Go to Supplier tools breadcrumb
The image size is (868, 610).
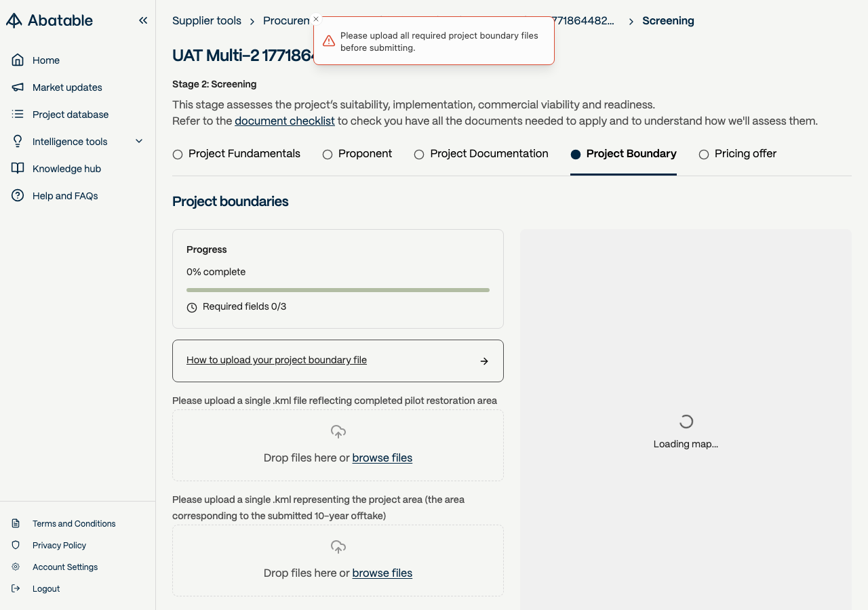[x=207, y=21]
